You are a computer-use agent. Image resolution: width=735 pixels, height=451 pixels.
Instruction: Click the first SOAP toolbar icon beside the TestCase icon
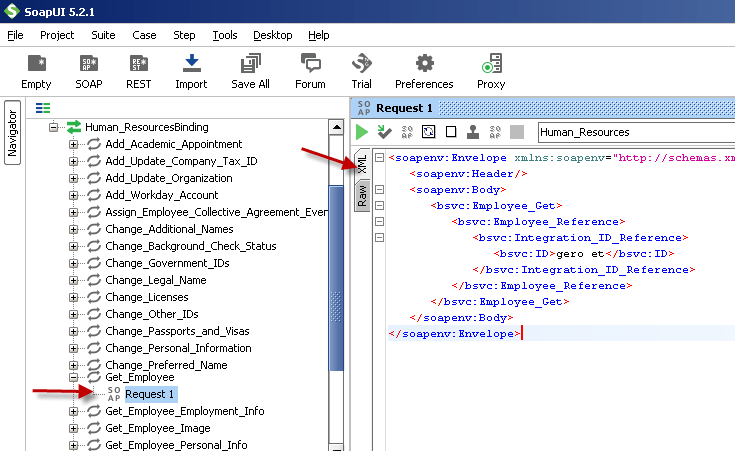tap(407, 132)
